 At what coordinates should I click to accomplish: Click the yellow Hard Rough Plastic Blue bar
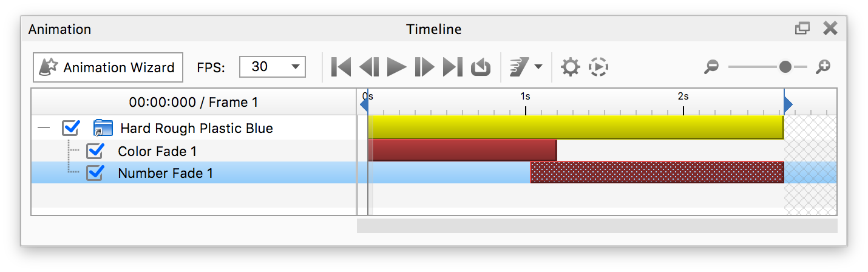tap(575, 127)
